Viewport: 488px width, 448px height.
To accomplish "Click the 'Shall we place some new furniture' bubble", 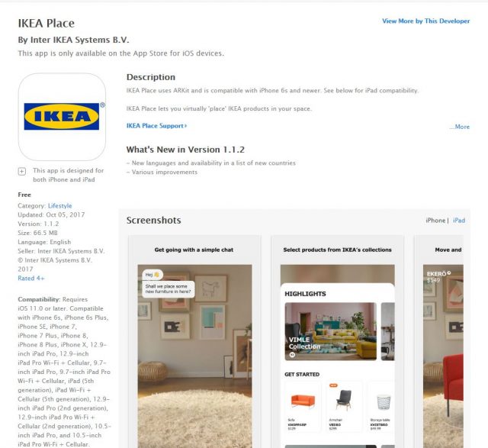I will 168,288.
